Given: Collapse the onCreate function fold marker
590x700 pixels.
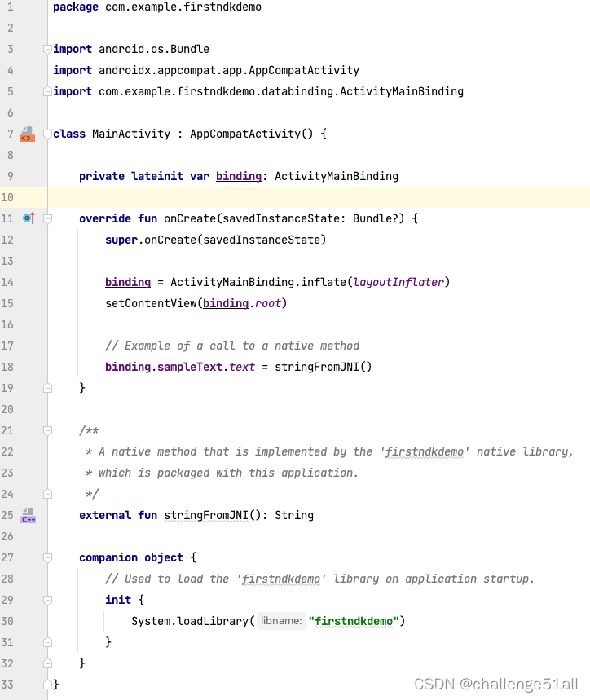Looking at the screenshot, I should click(47, 218).
